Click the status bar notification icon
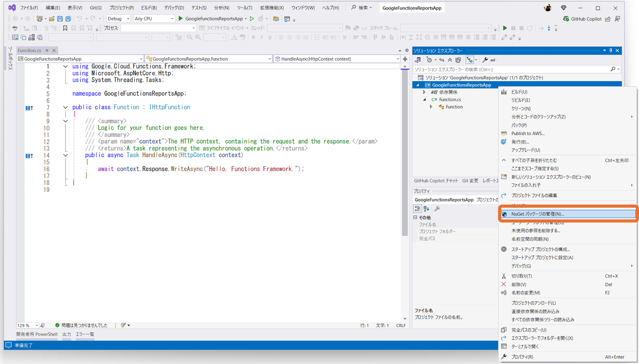 (x=9, y=345)
